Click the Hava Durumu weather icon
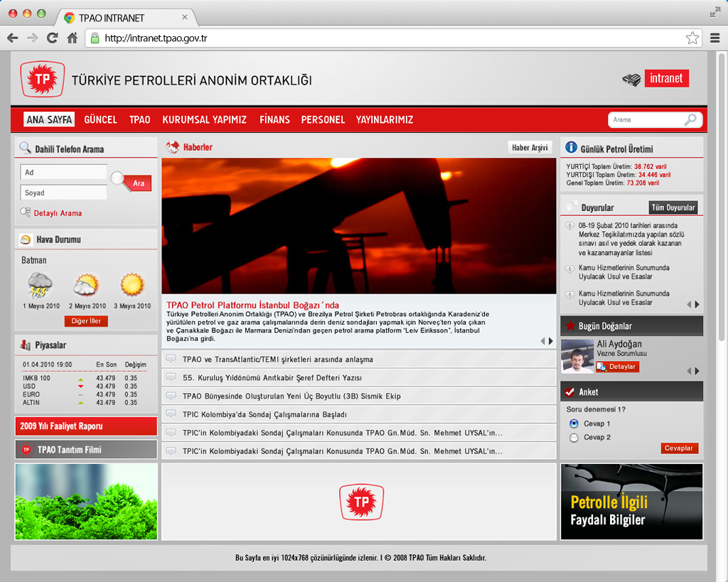This screenshot has width=728, height=582. click(26, 239)
